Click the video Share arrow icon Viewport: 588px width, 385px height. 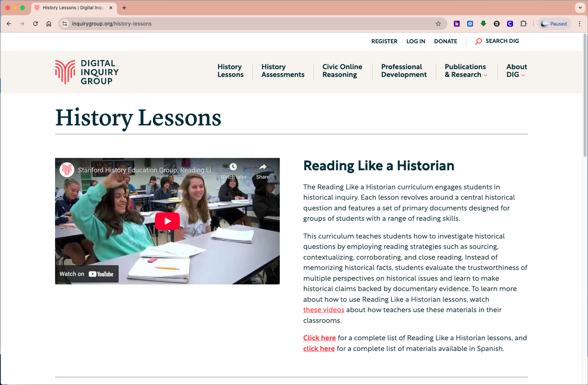click(x=263, y=167)
